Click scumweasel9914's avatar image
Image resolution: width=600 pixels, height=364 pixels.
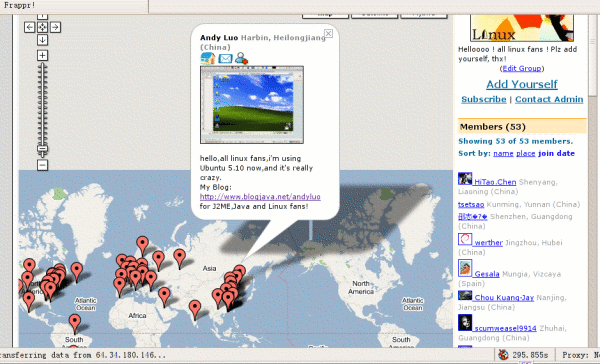(x=465, y=323)
